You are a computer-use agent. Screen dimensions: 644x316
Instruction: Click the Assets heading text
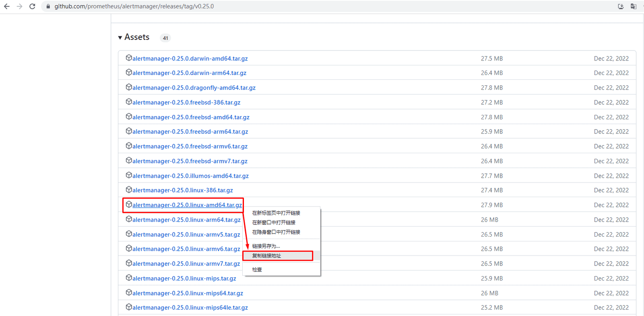(x=137, y=37)
